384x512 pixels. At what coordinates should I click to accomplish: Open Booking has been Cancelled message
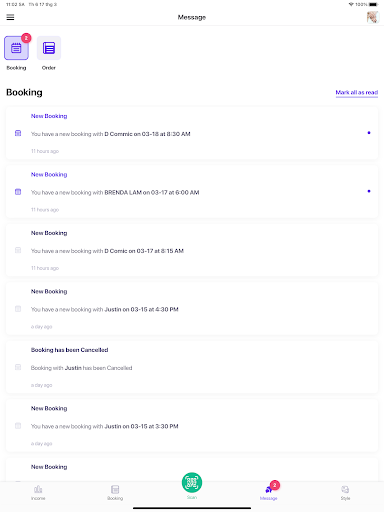[x=192, y=367]
